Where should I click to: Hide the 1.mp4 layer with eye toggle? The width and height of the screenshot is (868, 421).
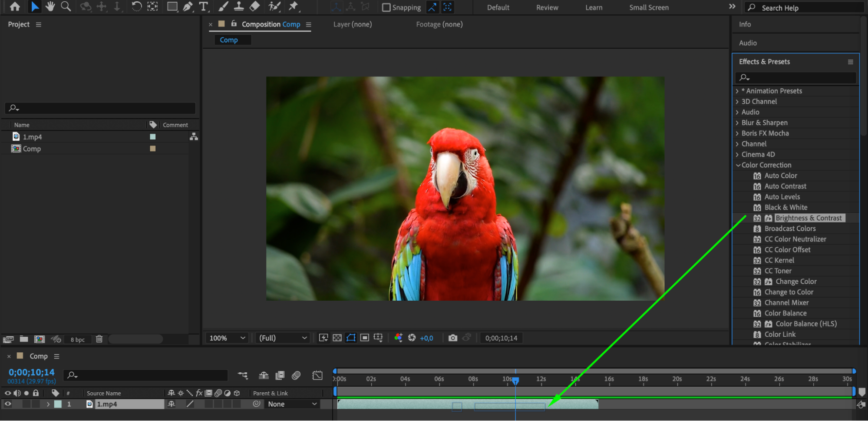coord(7,404)
